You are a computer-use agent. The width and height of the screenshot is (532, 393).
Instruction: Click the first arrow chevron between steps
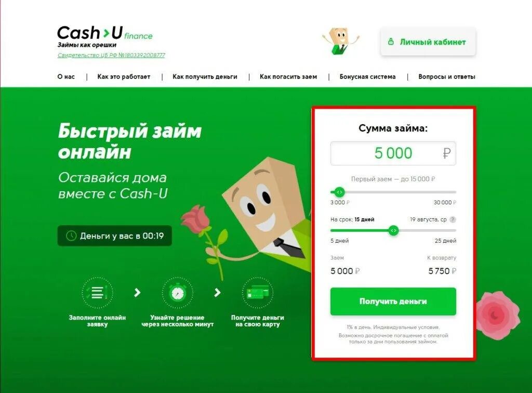point(137,293)
